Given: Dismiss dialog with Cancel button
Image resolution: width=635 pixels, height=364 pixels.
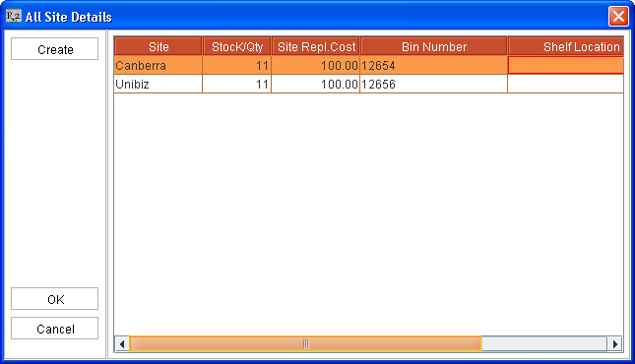Looking at the screenshot, I should tap(55, 329).
